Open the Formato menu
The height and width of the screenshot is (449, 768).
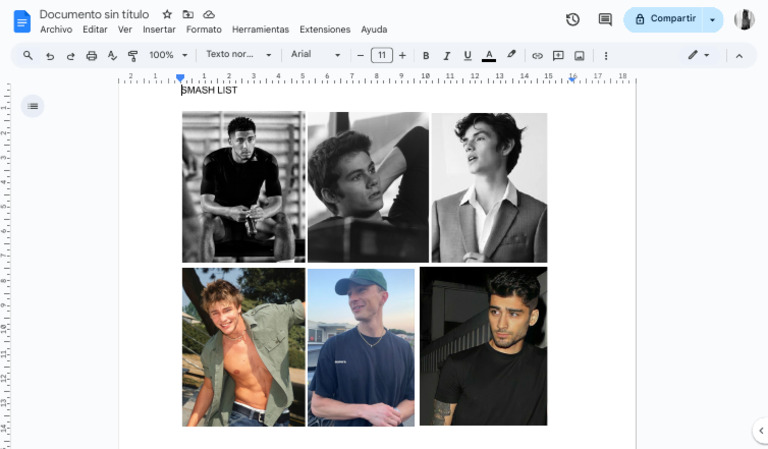click(204, 29)
